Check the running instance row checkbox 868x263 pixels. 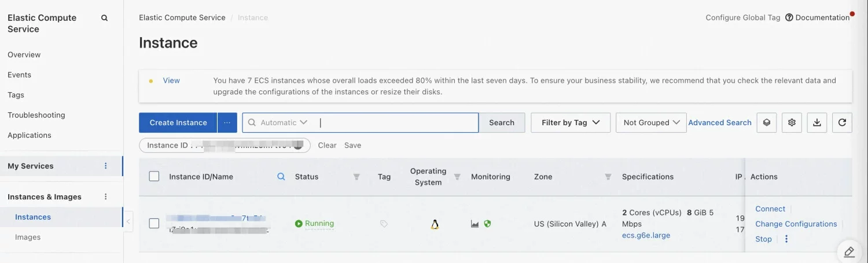[154, 223]
